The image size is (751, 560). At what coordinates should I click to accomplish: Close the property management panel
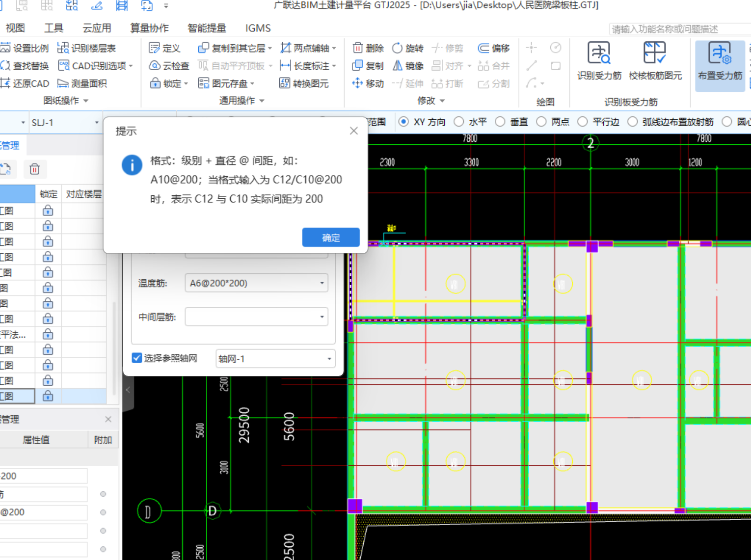(x=108, y=419)
